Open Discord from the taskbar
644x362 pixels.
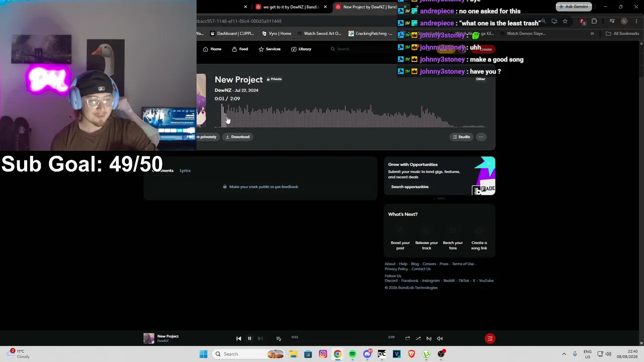pyautogui.click(x=367, y=354)
